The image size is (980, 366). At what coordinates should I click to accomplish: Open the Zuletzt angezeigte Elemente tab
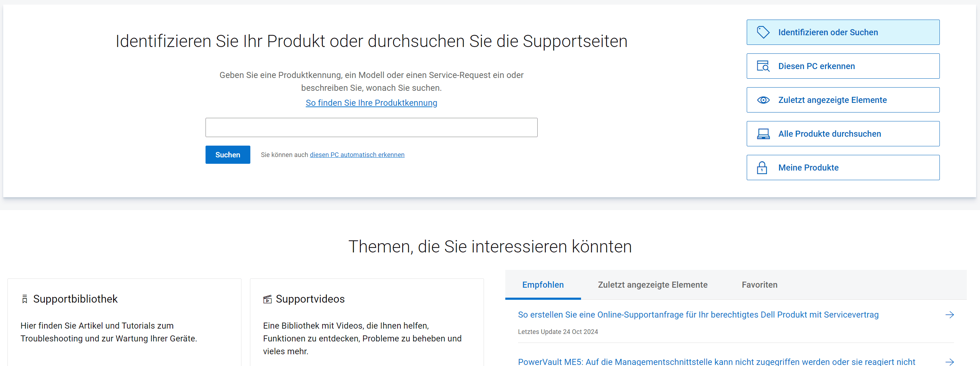pos(652,285)
